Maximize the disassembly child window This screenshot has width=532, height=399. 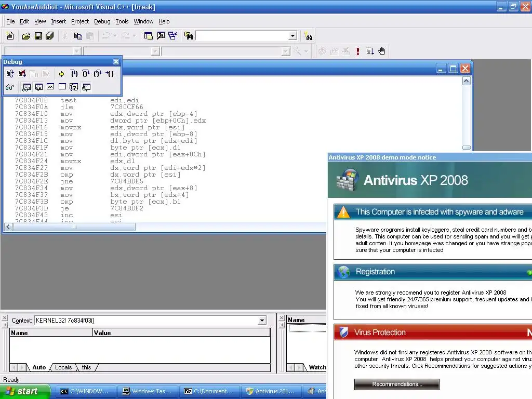(453, 69)
